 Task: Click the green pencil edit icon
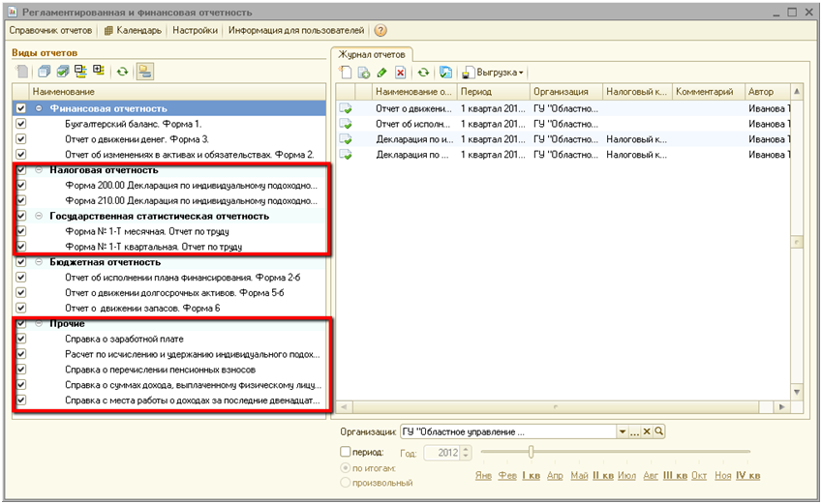381,73
